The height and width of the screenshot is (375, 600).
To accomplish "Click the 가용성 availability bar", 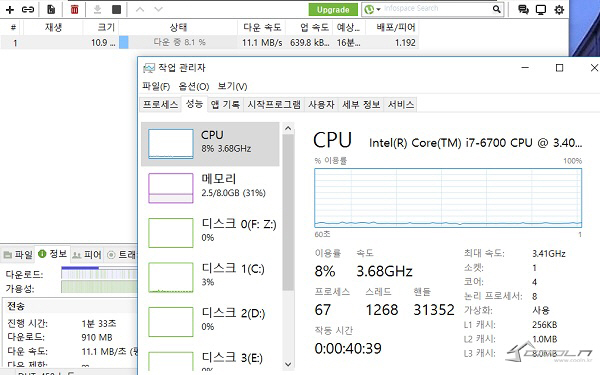I will [99, 287].
